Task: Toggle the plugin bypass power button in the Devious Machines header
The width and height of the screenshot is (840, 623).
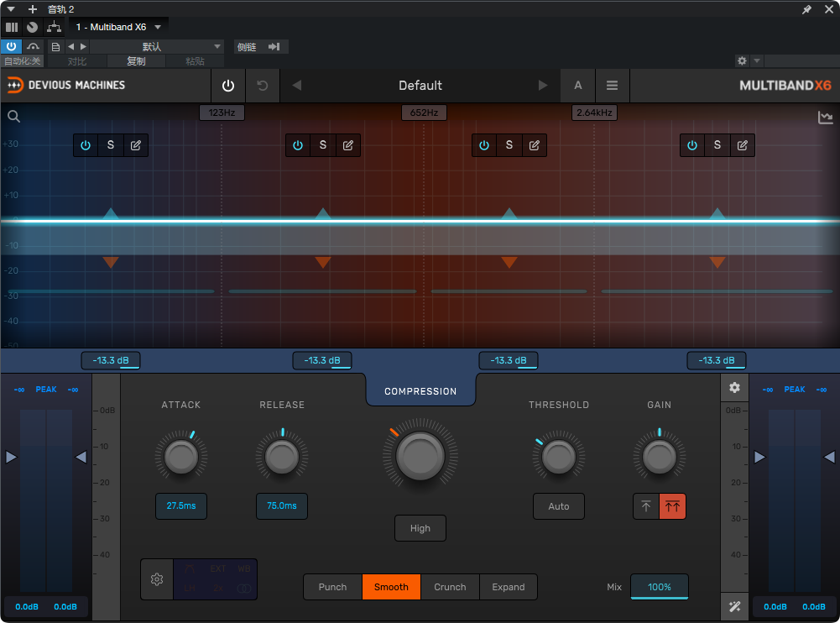Action: (228, 86)
